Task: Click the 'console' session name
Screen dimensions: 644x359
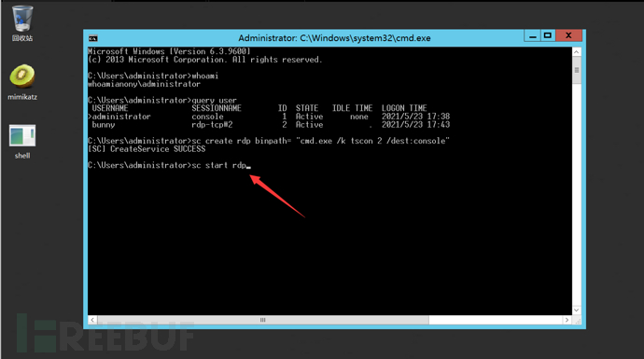Action: [x=207, y=117]
